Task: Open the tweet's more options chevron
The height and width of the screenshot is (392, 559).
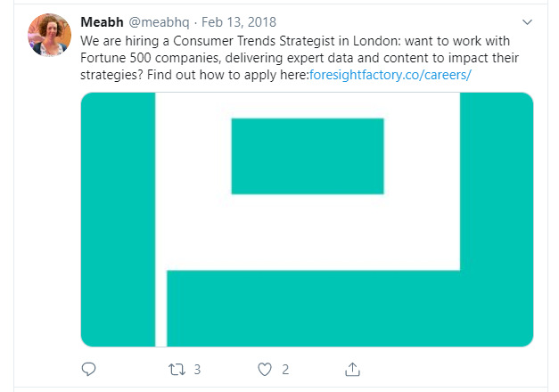Action: pyautogui.click(x=527, y=21)
